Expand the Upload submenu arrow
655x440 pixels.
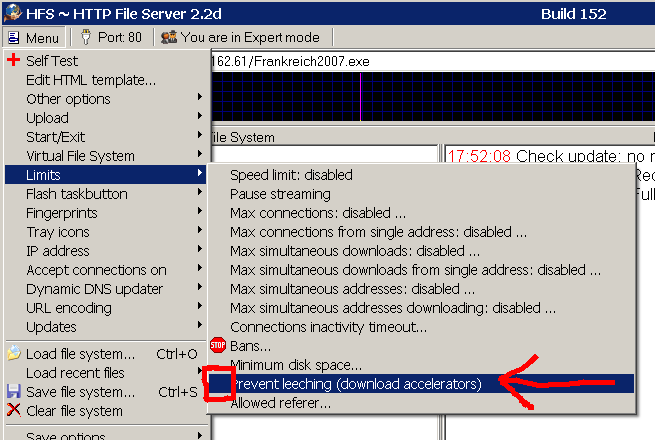[200, 116]
